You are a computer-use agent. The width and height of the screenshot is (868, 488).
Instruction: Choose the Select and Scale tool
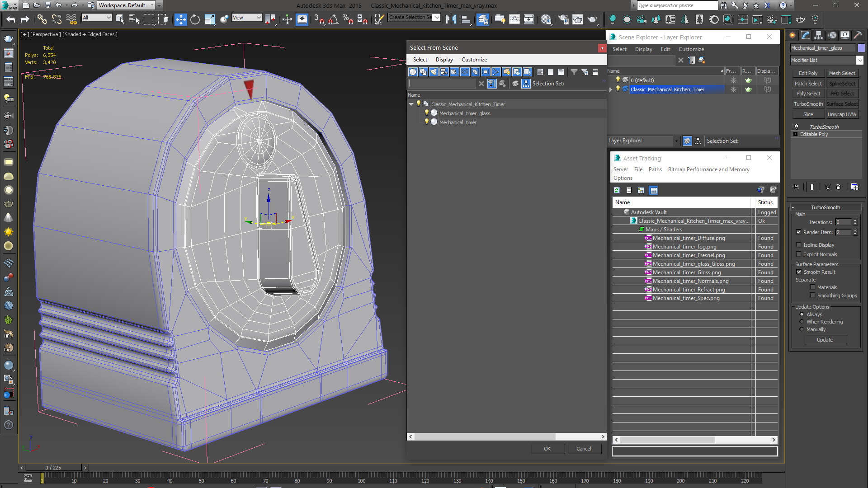pyautogui.click(x=210, y=19)
